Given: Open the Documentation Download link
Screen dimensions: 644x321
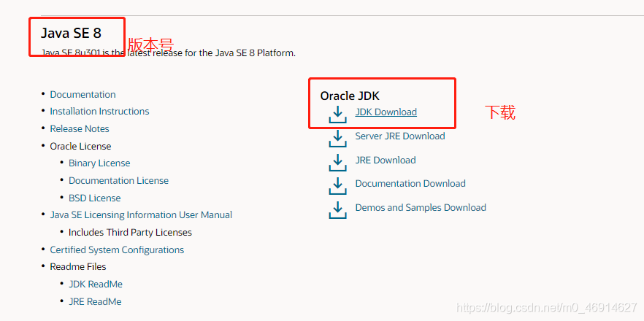Looking at the screenshot, I should click(x=410, y=184).
